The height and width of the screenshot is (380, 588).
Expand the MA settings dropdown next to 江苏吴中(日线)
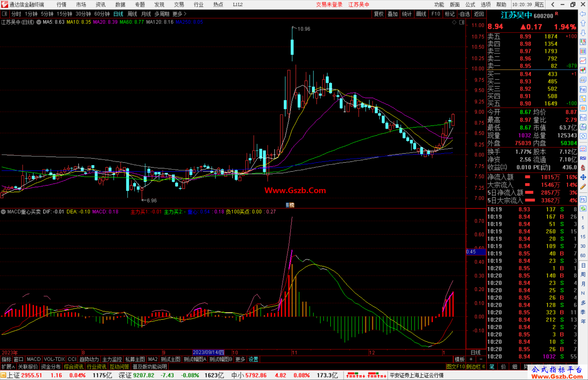39,22
